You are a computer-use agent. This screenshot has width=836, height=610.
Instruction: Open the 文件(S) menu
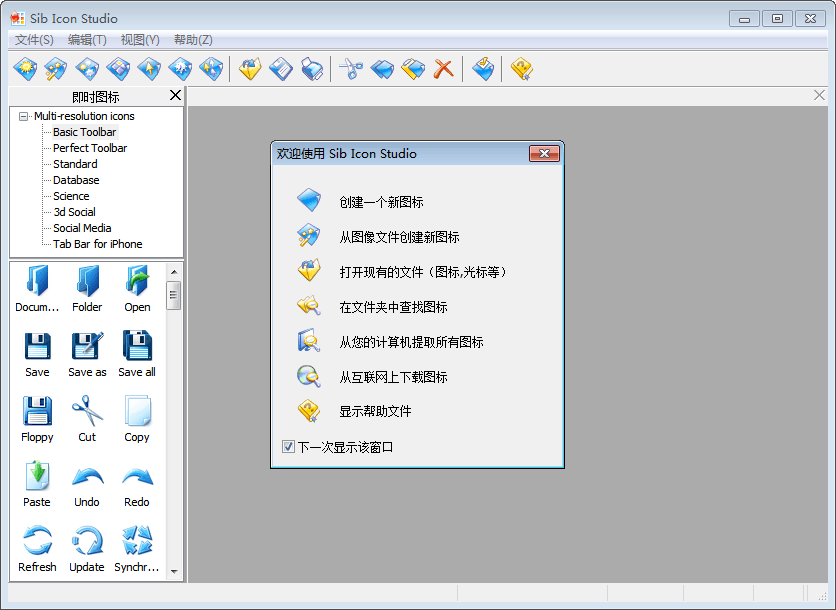coord(34,40)
